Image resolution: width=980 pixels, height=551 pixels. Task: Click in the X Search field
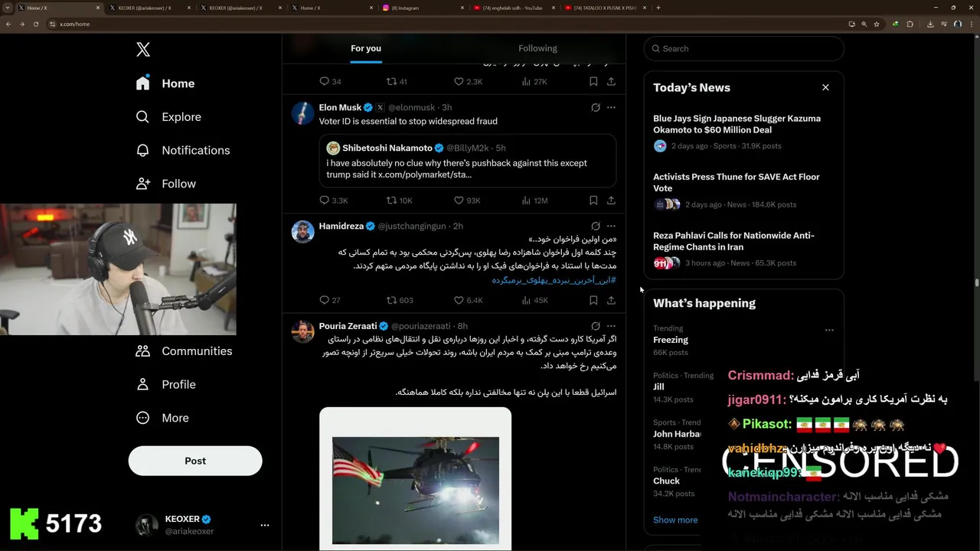click(744, 48)
